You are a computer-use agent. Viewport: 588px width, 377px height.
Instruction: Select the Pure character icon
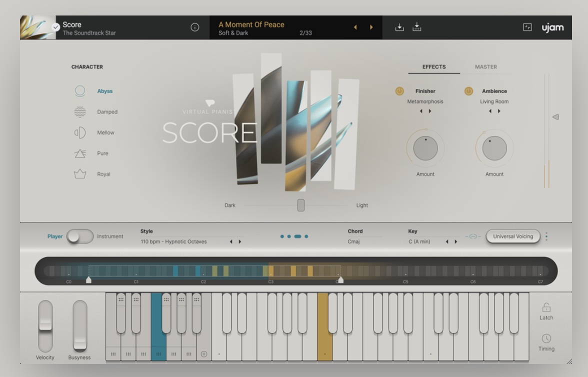pyautogui.click(x=80, y=153)
